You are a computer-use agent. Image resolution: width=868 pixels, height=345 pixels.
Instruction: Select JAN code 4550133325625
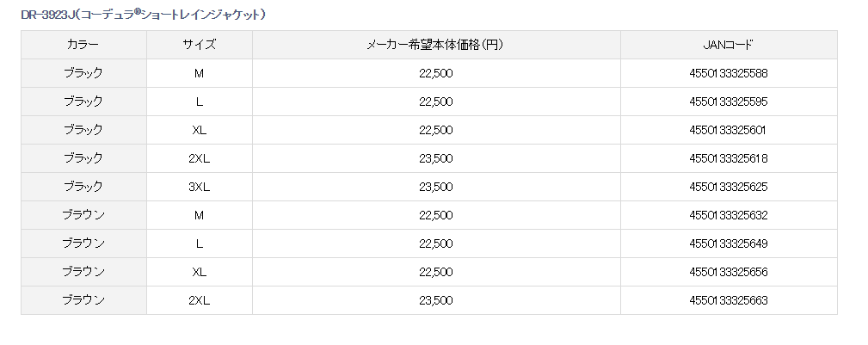(728, 187)
